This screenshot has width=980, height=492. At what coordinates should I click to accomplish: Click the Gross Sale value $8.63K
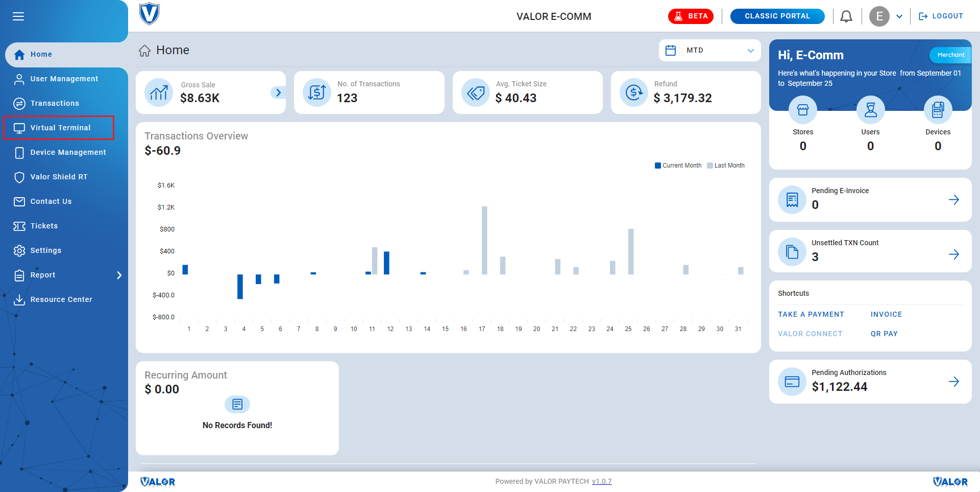200,98
